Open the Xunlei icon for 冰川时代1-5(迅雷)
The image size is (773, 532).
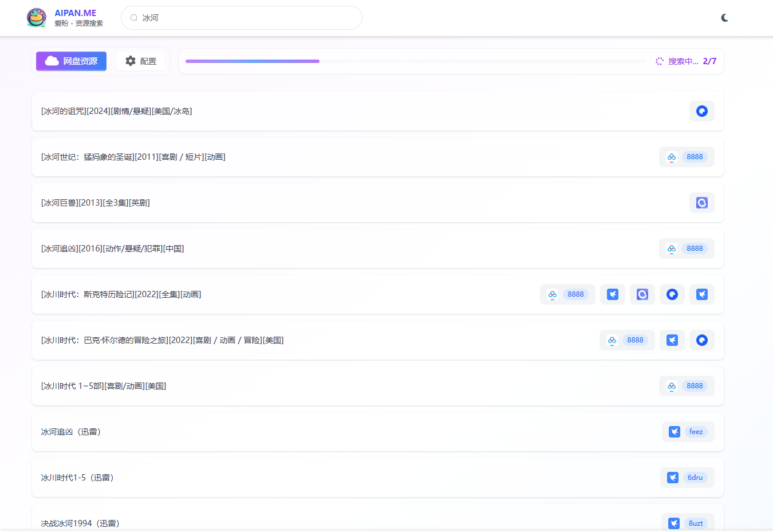tap(673, 478)
